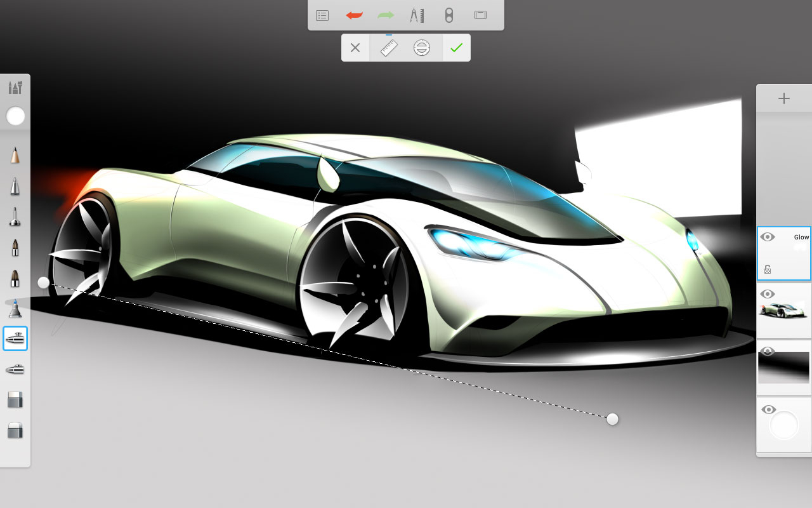The width and height of the screenshot is (812, 508).
Task: Select the Pencil tool
Action: pyautogui.click(x=15, y=154)
